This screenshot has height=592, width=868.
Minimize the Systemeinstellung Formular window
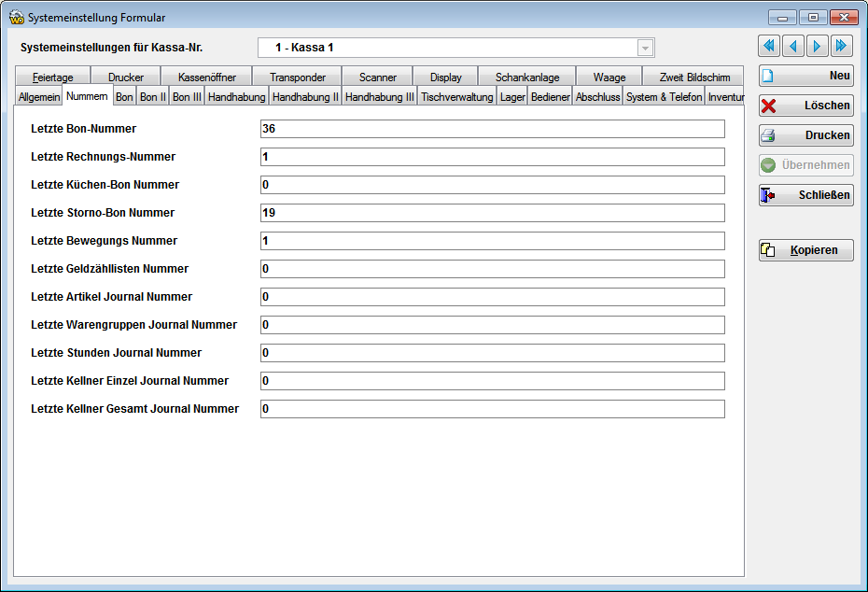click(x=782, y=17)
